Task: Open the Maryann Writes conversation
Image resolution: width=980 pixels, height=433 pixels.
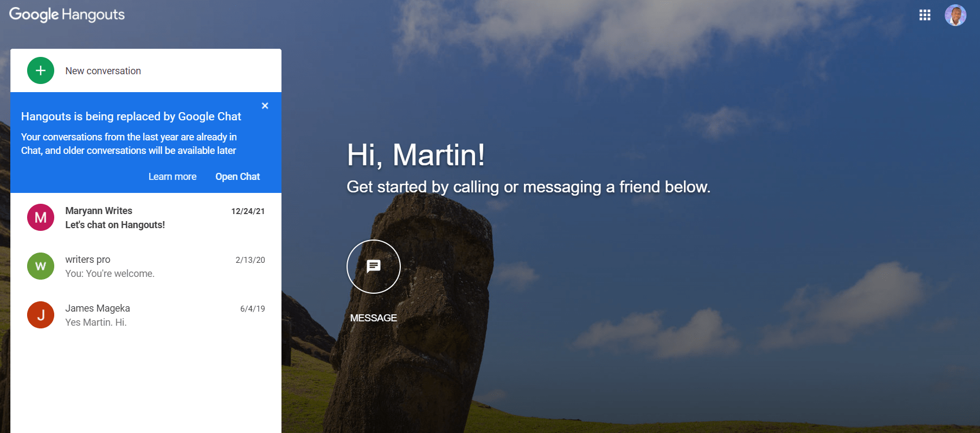Action: (x=146, y=217)
